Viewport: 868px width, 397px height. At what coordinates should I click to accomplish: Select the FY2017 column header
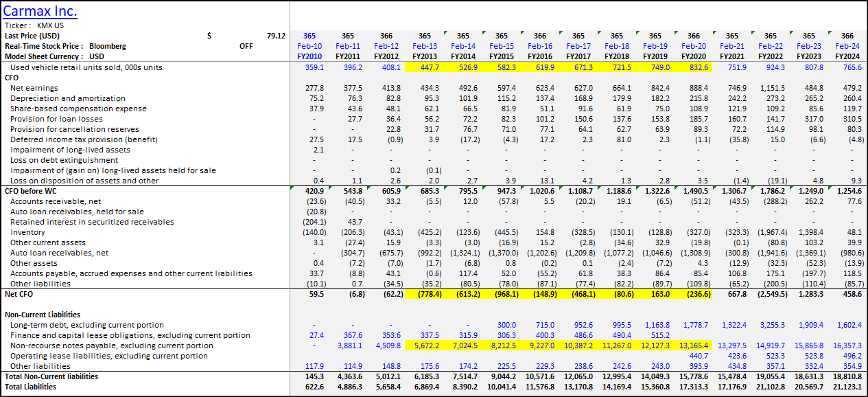578,56
